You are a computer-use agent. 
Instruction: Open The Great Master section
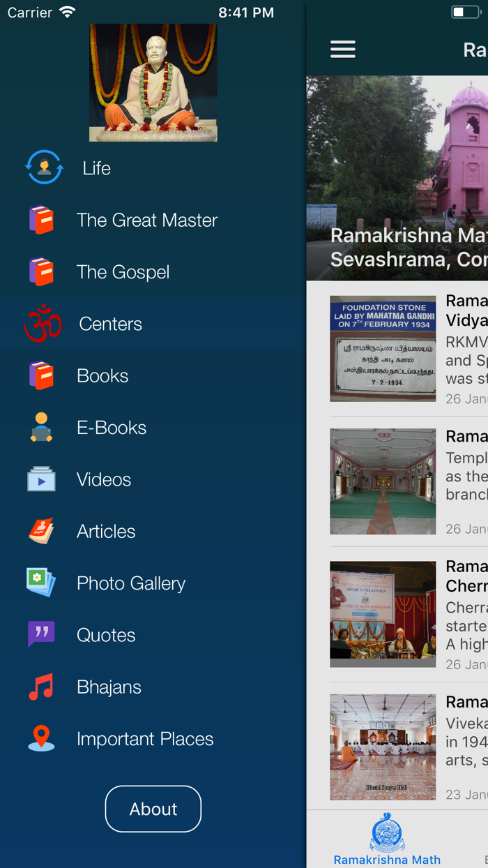click(x=147, y=220)
